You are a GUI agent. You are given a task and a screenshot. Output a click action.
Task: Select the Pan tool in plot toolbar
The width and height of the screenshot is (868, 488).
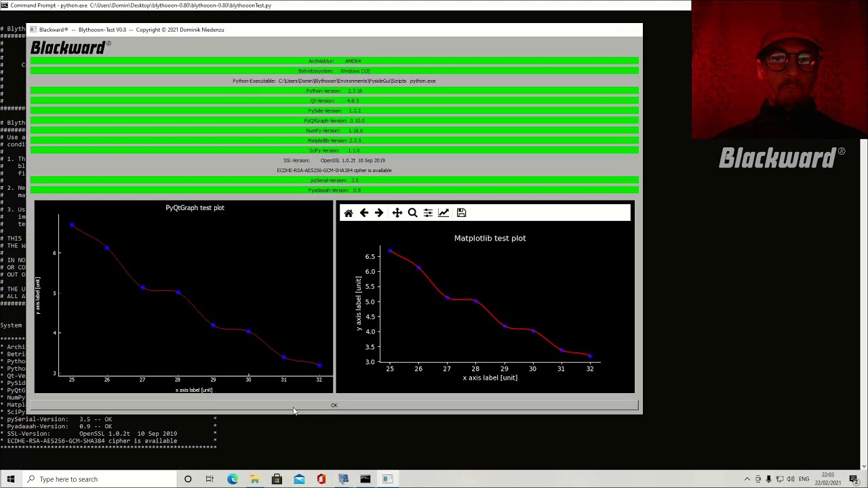pyautogui.click(x=397, y=213)
